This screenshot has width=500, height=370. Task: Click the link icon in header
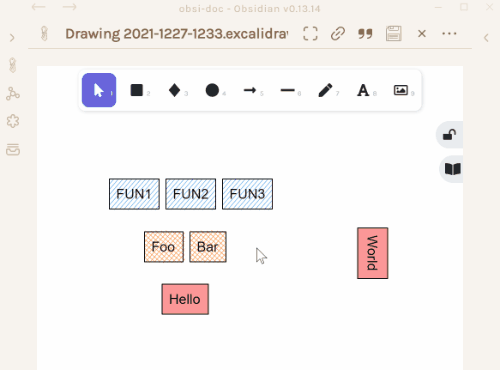coord(338,34)
